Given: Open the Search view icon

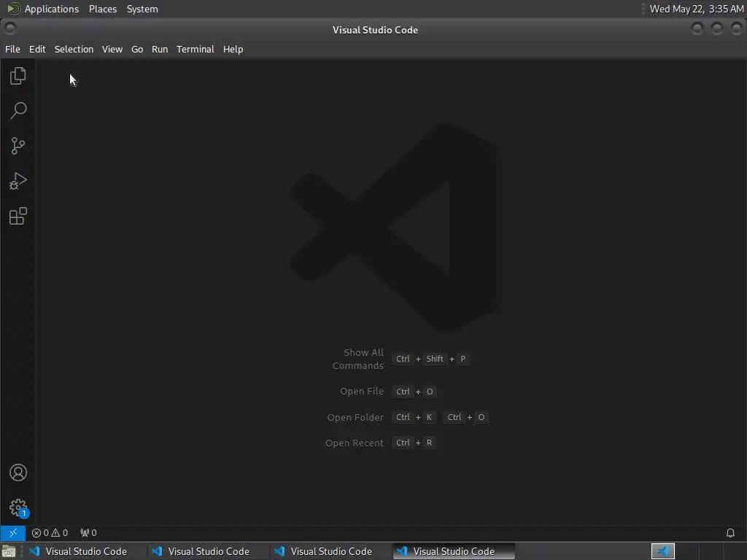Looking at the screenshot, I should [18, 111].
